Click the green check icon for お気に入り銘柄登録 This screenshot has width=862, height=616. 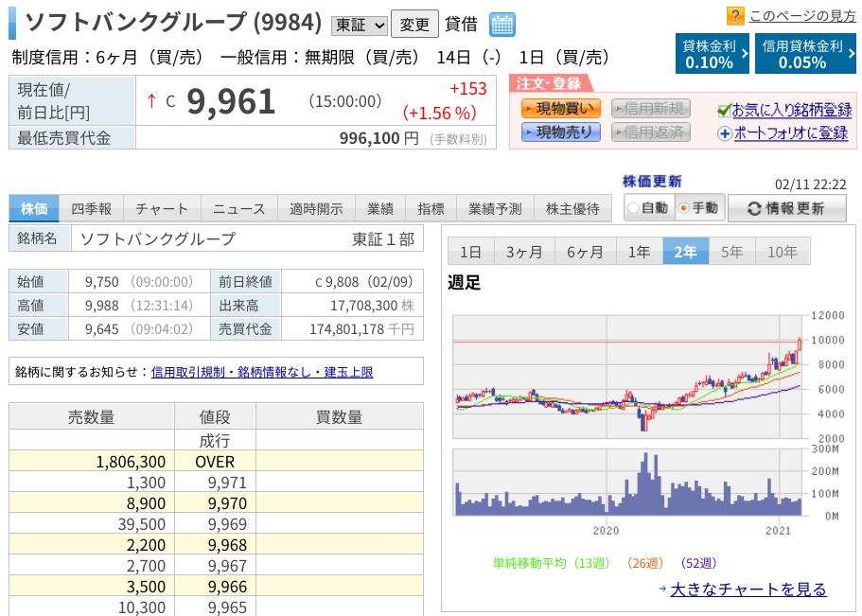(x=724, y=111)
